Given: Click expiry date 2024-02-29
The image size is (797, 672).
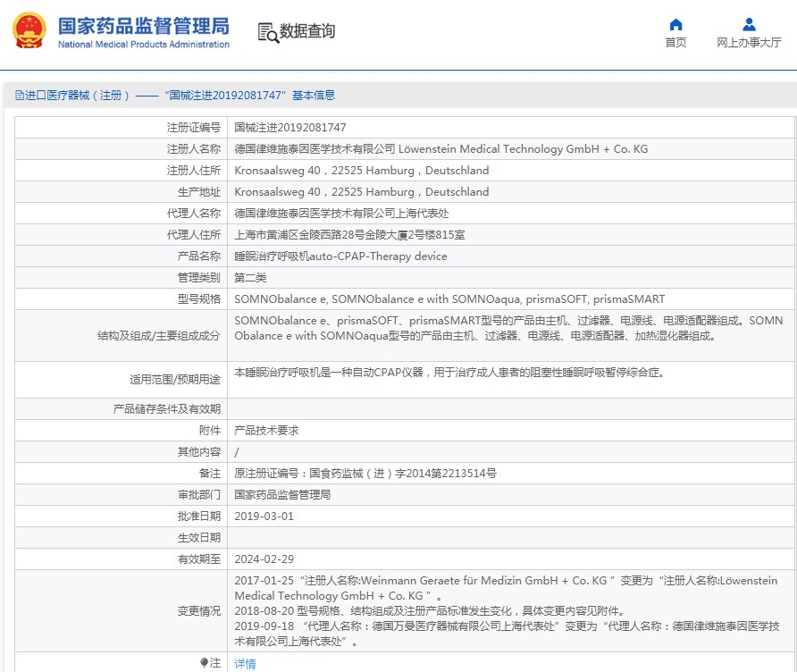Looking at the screenshot, I should (x=264, y=559).
